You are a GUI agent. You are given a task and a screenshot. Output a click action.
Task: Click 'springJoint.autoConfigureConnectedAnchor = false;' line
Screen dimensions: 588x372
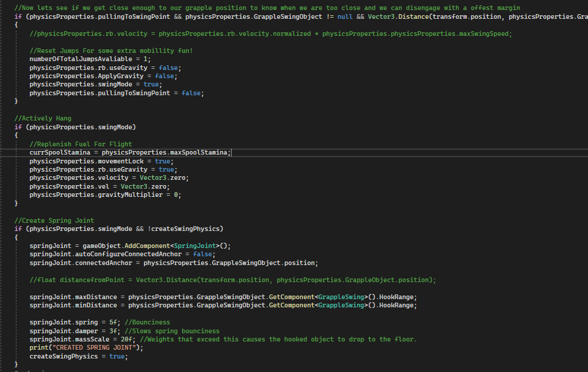123,254
